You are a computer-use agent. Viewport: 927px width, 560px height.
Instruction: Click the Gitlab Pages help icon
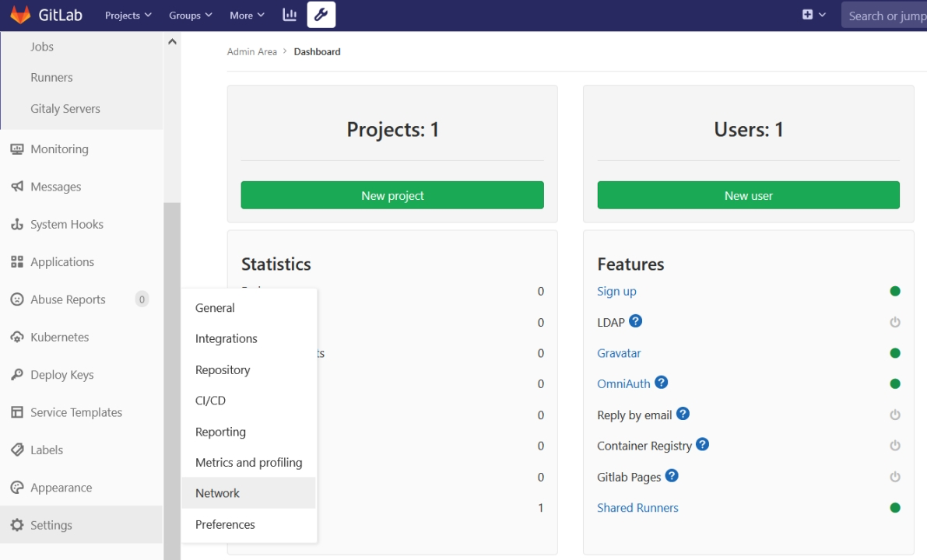[672, 475]
